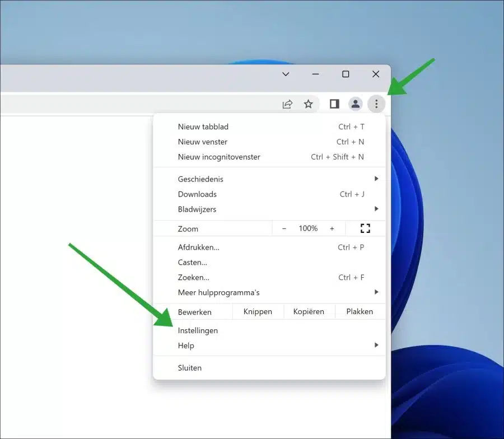Click the Kopiëren button
Screen dimensions: 504x439
click(x=309, y=311)
